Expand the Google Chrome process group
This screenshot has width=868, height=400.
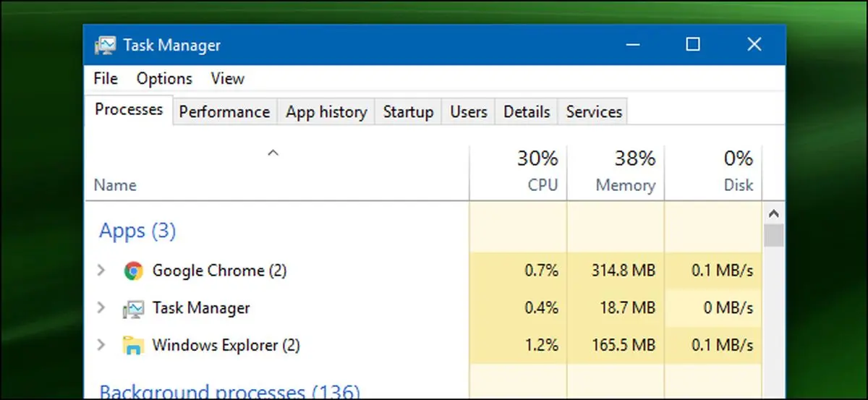coord(102,271)
